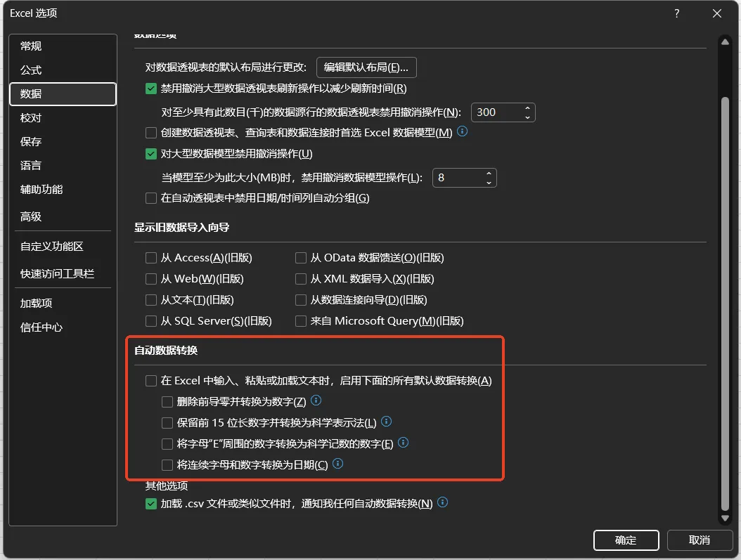The height and width of the screenshot is (560, 741).
Task: Open 自定义功能区 settings
Action: click(x=63, y=247)
